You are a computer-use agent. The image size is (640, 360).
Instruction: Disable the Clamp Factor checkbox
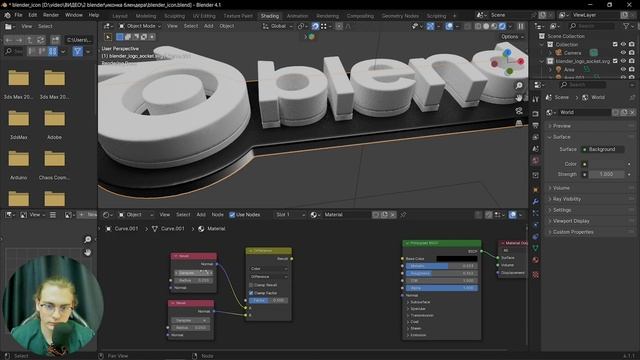tap(251, 293)
